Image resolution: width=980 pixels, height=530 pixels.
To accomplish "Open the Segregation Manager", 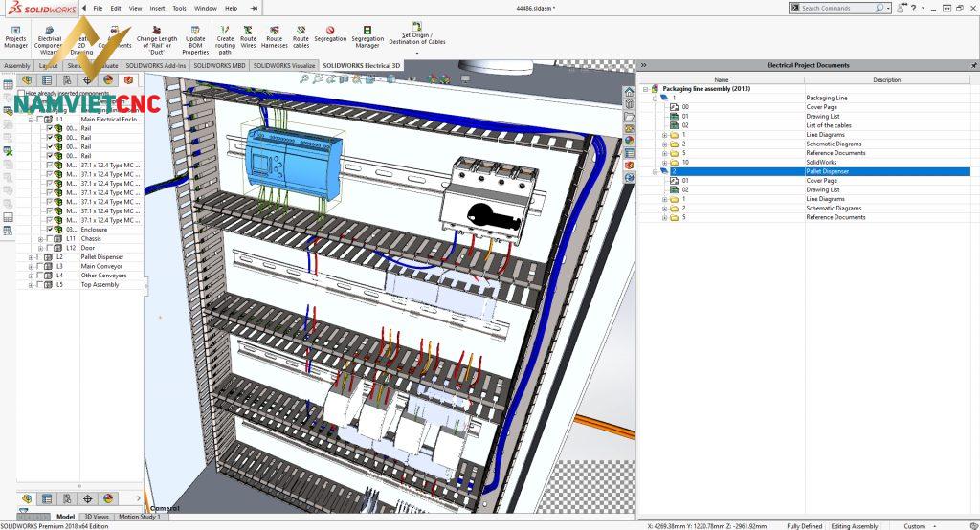I will 367,37.
